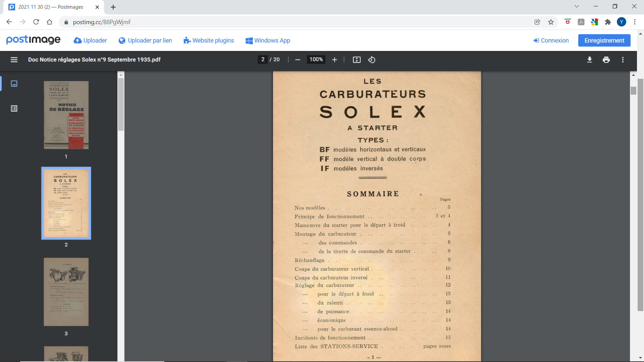Click the Connexion login link
Image resolution: width=644 pixels, height=362 pixels.
coord(551,41)
